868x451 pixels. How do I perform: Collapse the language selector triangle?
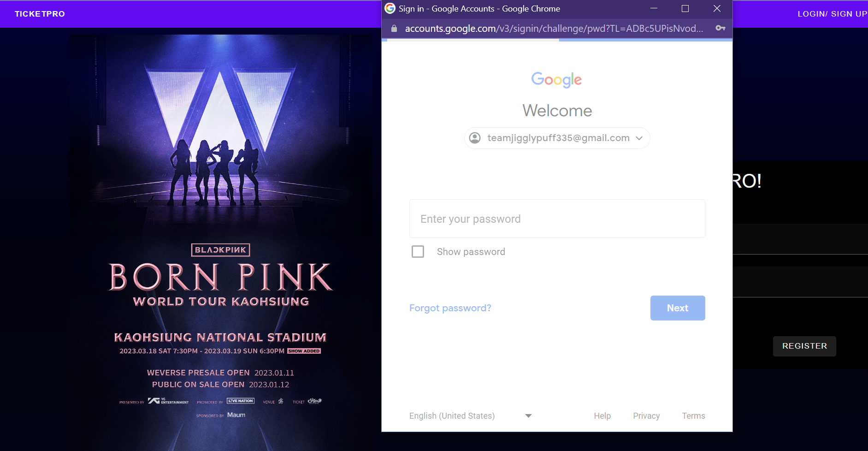528,415
